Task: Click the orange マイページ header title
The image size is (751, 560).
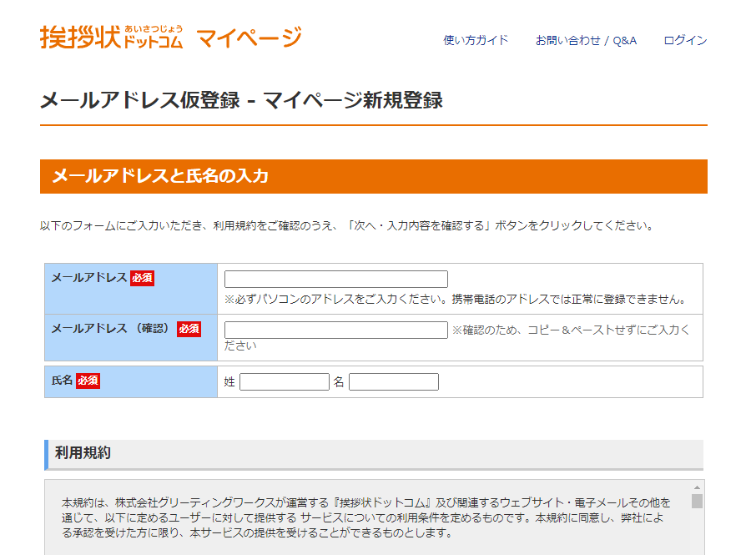Action: (249, 38)
